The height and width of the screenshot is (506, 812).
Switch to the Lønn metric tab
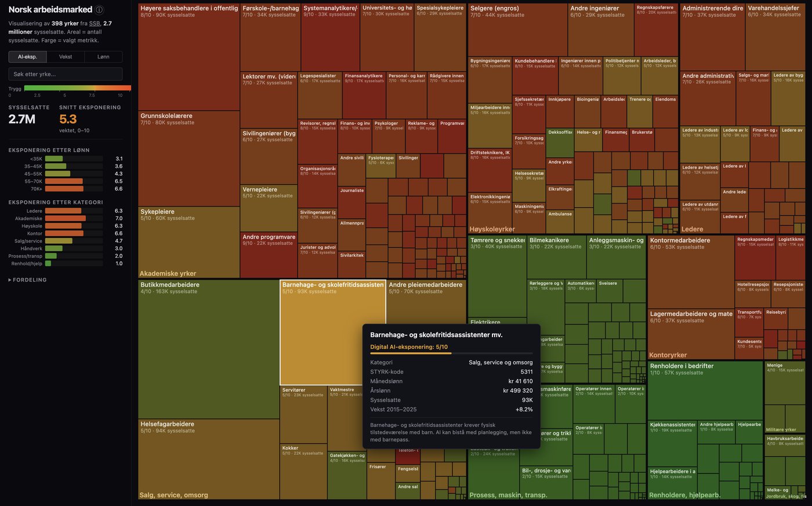tap(103, 57)
